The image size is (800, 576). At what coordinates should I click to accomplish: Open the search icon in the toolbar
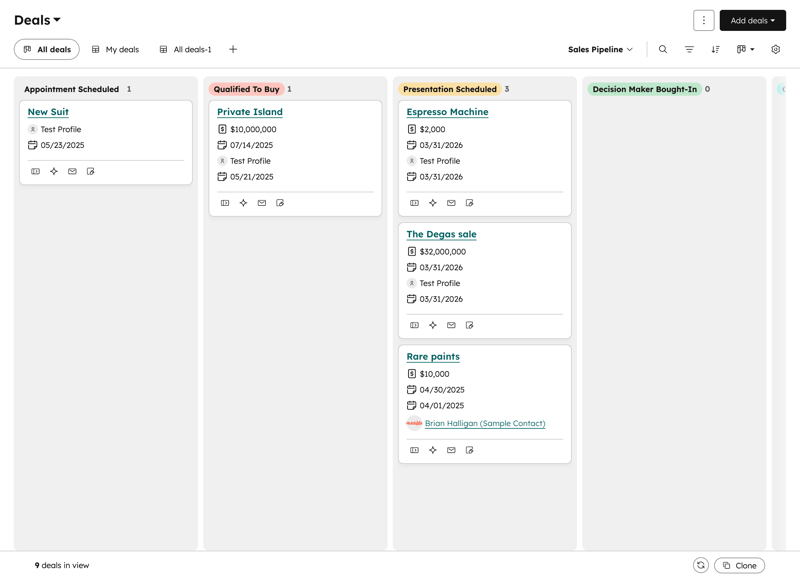click(662, 48)
